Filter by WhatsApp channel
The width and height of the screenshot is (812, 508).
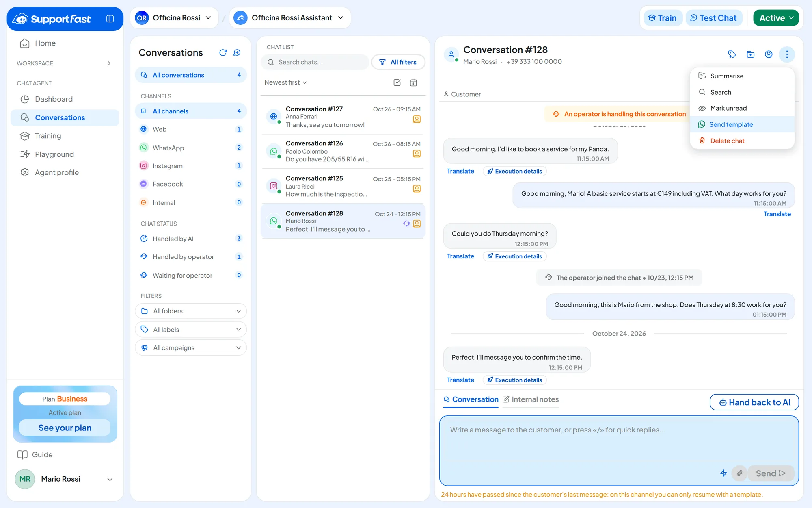[191, 148]
